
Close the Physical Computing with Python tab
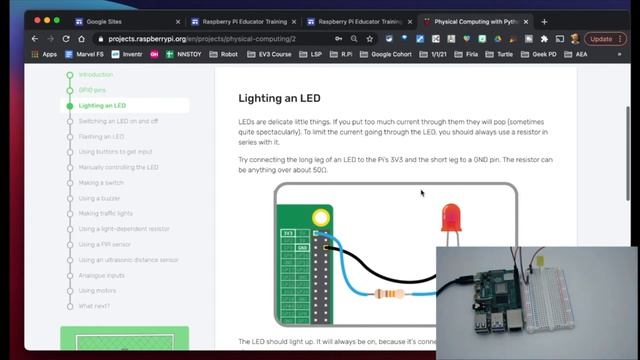coord(526,22)
